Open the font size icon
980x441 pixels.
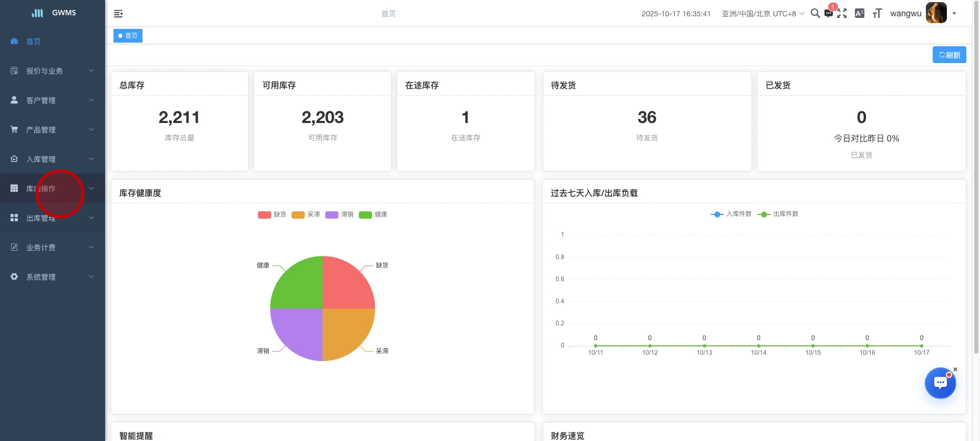coord(877,14)
